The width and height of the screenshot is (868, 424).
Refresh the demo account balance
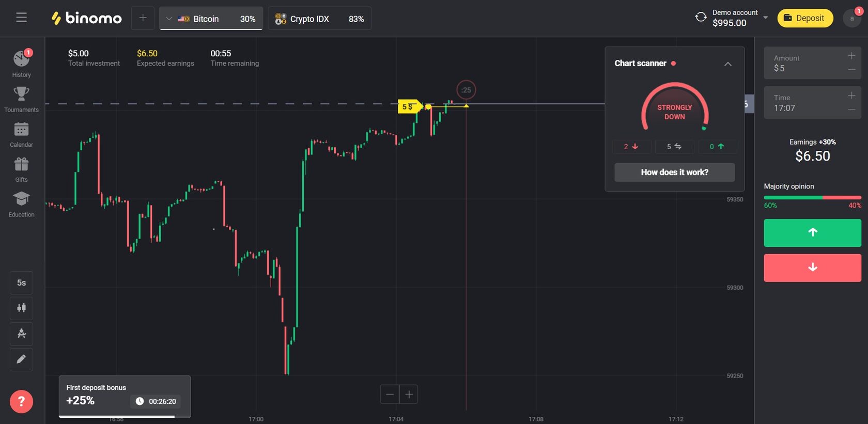coord(701,18)
